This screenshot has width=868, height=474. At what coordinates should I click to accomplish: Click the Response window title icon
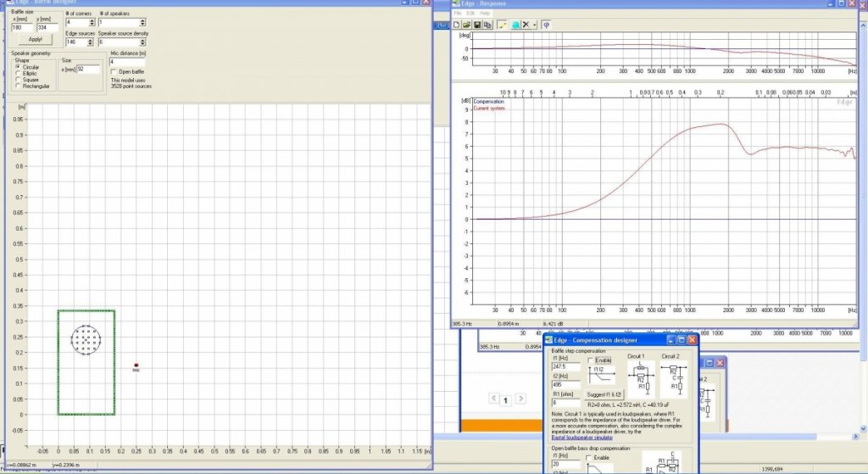point(456,3)
